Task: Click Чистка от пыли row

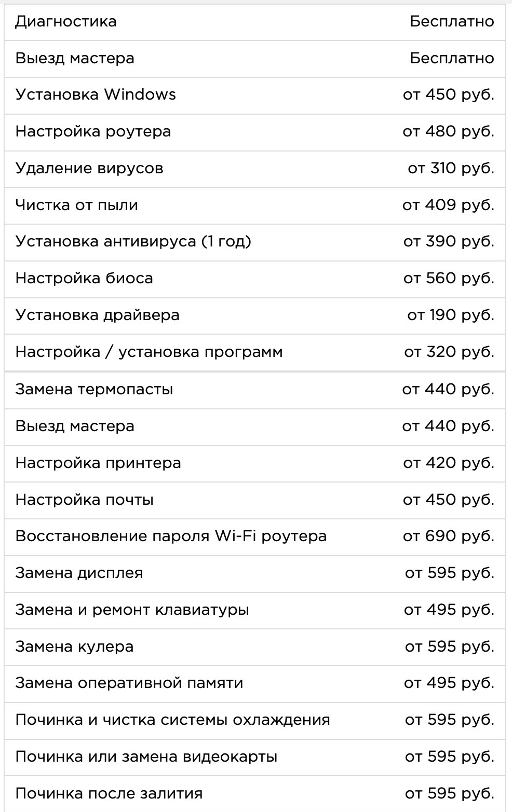Action: point(77,205)
